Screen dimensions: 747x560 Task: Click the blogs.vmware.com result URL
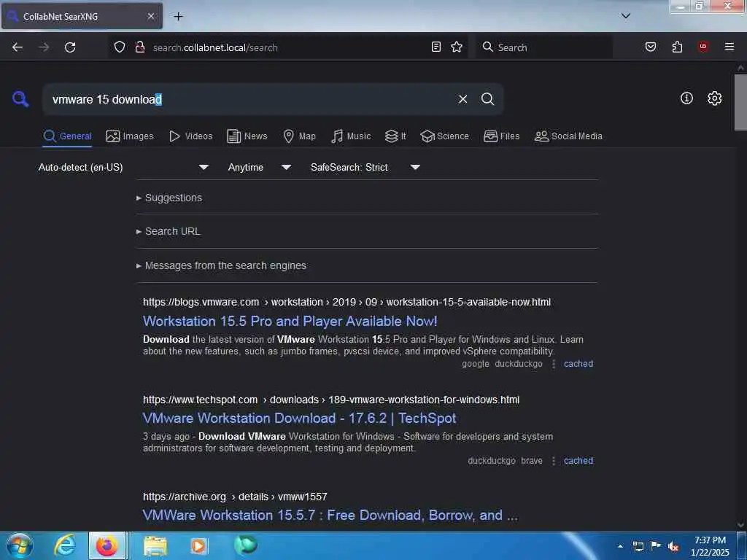tap(347, 303)
